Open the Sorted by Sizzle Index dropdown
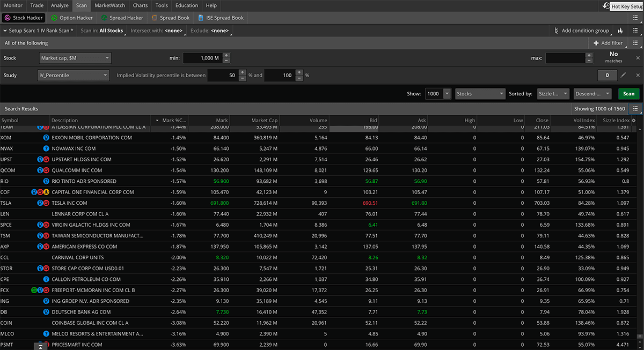Image resolution: width=644 pixels, height=350 pixels. tap(553, 94)
